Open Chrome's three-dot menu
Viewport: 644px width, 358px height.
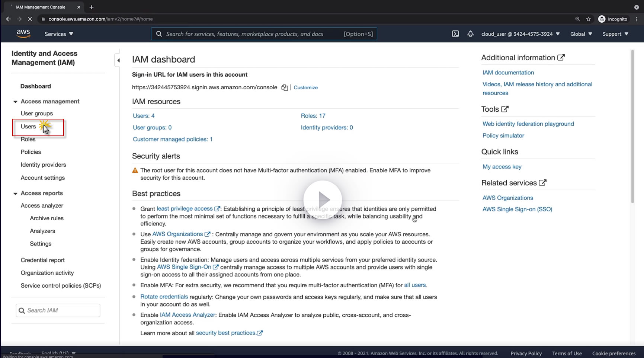(637, 19)
